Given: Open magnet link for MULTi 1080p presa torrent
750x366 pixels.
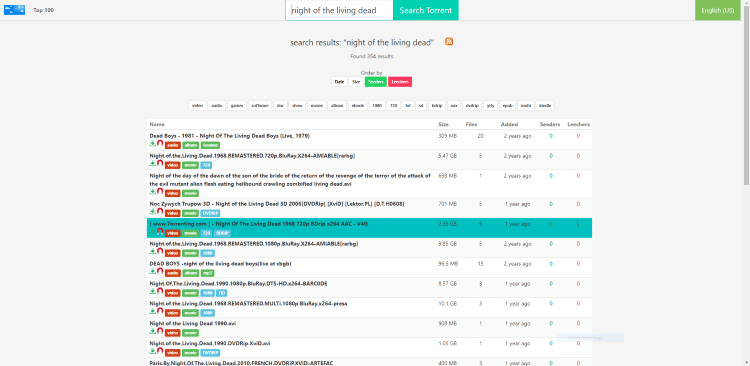Looking at the screenshot, I should [160, 311].
